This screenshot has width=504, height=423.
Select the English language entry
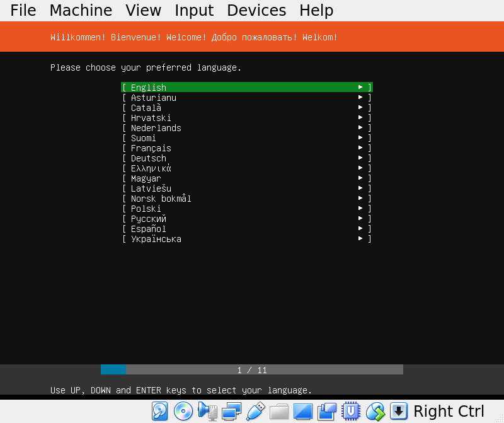tap(150, 87)
